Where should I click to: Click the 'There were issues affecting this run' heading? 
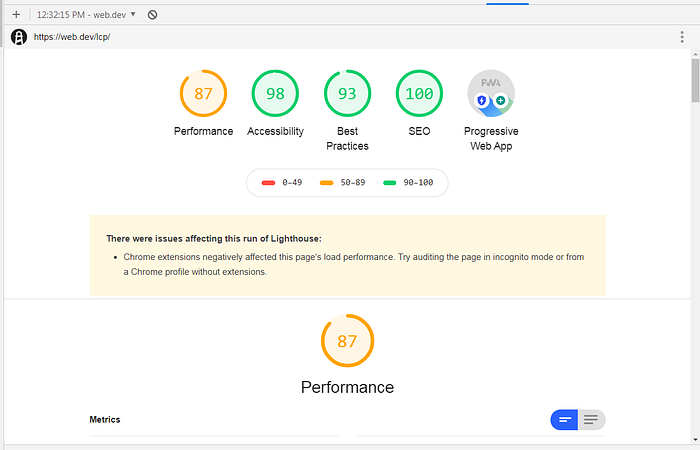[x=214, y=239]
